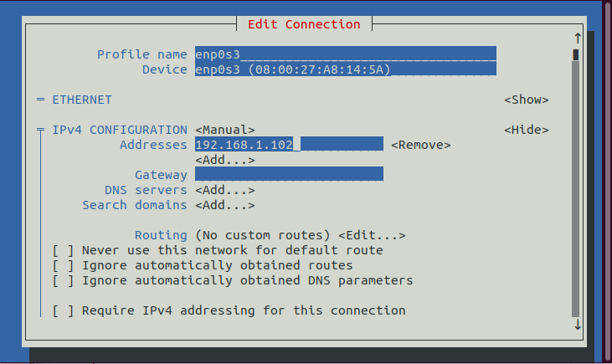Toggle Never use this network for default route
Image resolution: width=612 pixels, height=364 pixels.
coord(63,250)
